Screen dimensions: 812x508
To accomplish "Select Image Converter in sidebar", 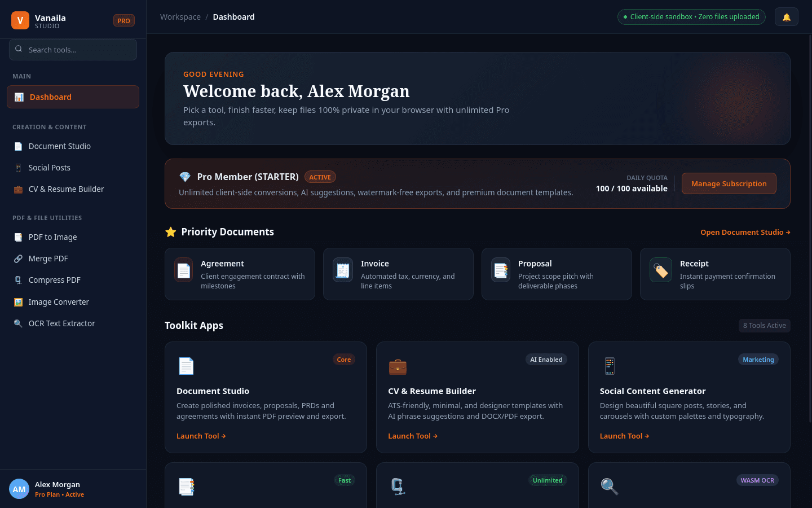I will [x=73, y=302].
